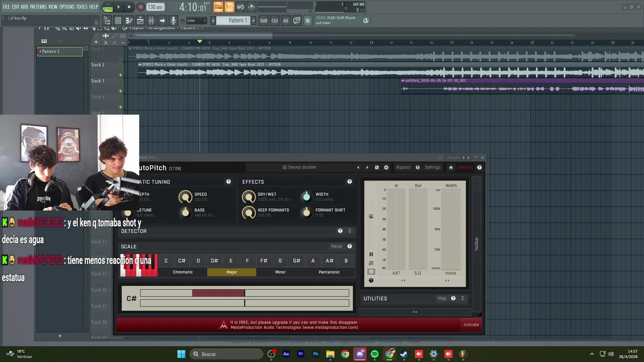The width and height of the screenshot is (644, 362).
Task: Select Pattern 1 in the picker panel
Action: 60,51
